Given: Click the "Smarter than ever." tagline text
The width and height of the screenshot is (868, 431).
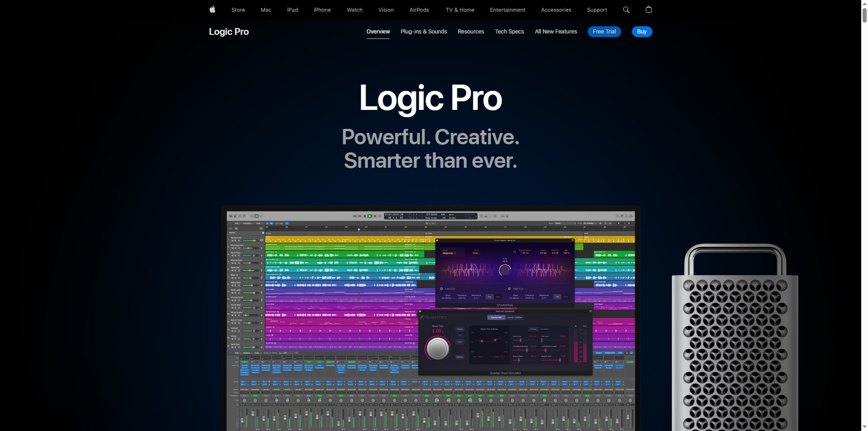Looking at the screenshot, I should 430,161.
